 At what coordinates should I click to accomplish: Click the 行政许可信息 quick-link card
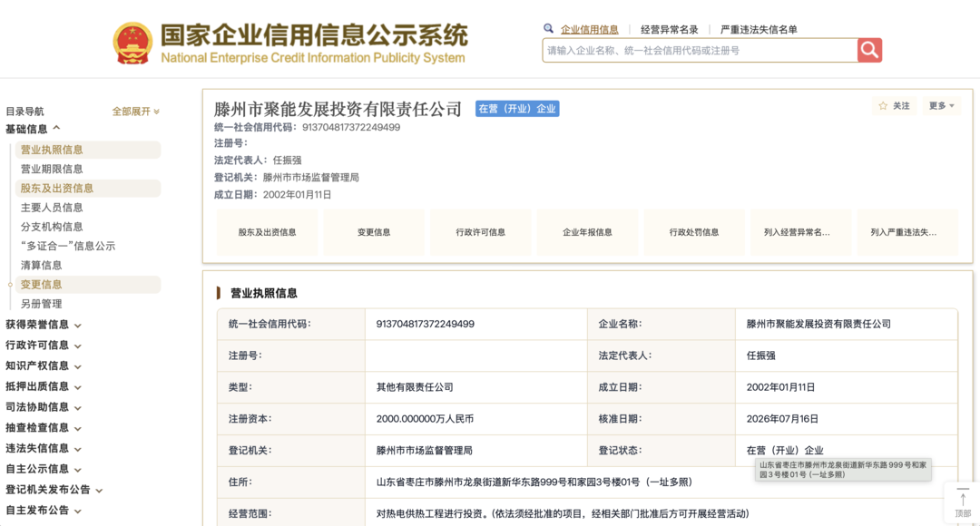tap(481, 232)
